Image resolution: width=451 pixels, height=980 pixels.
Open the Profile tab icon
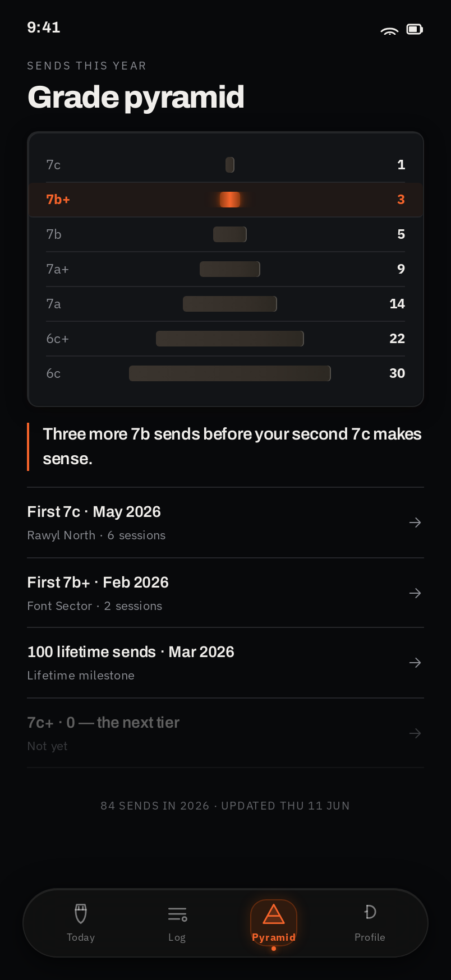coord(370,912)
